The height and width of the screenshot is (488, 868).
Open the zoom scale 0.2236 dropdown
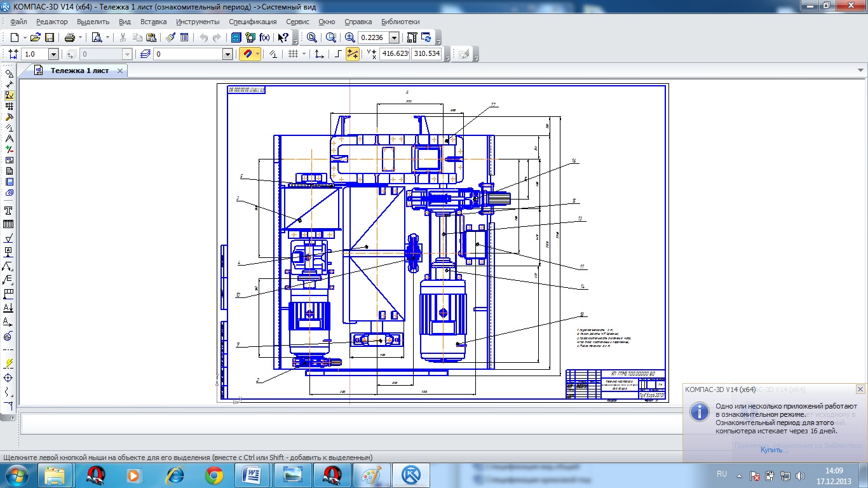point(394,38)
